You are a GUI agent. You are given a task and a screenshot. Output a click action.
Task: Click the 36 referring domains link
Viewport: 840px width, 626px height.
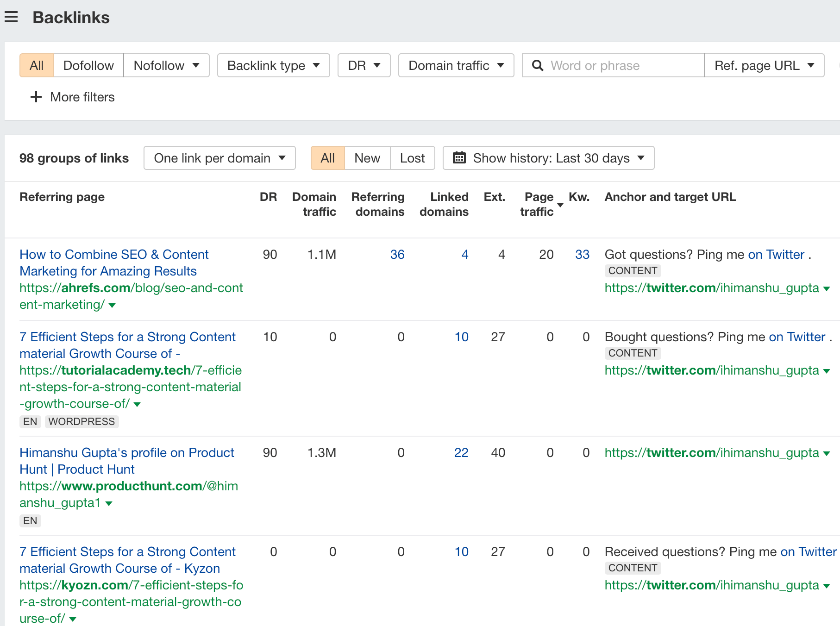[x=397, y=254]
